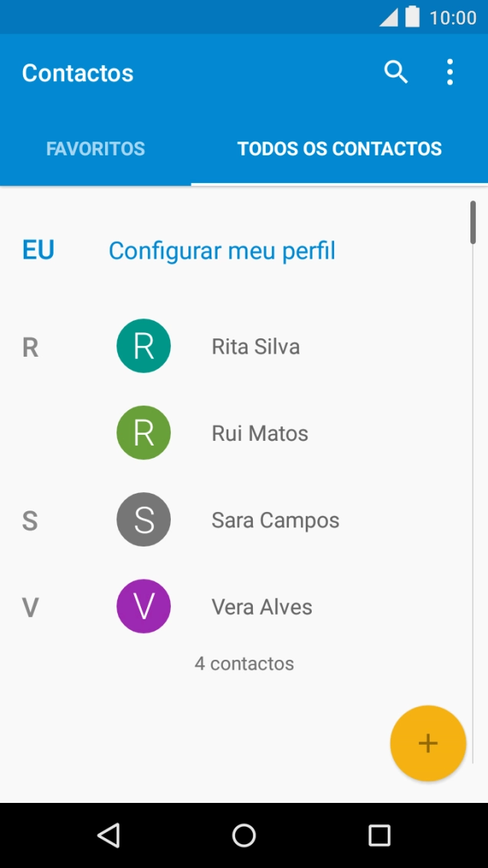The width and height of the screenshot is (488, 868).
Task: Open the contact Vera Alves
Action: 262,606
